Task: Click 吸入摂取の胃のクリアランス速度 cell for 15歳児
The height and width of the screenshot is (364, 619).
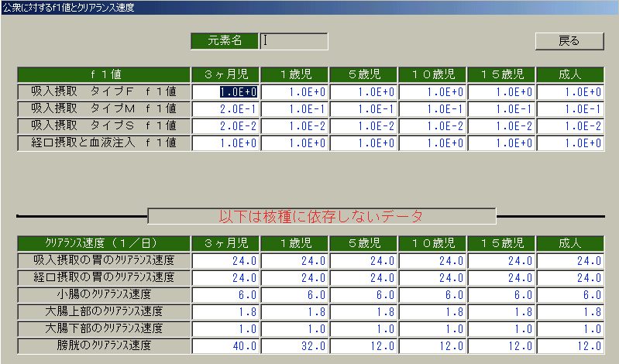Action: [x=500, y=261]
